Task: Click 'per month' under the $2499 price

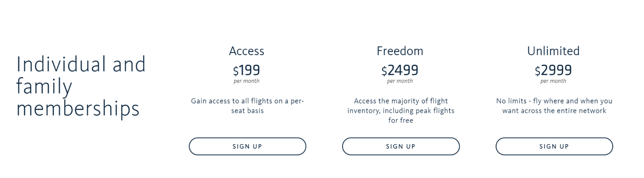Action: pos(400,81)
